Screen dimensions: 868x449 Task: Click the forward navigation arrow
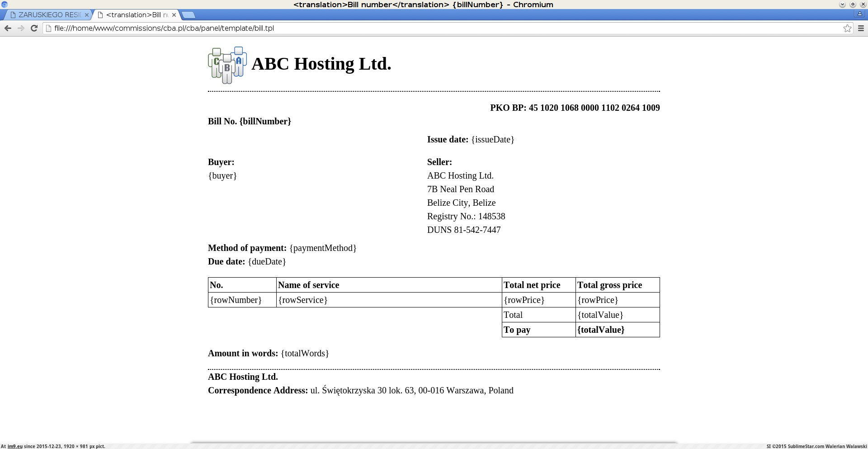[21, 28]
